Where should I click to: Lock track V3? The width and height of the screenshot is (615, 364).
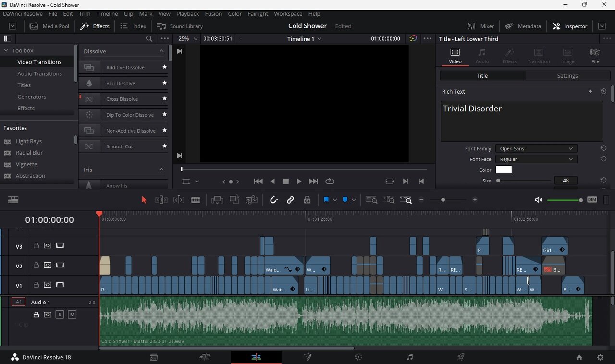tap(36, 245)
